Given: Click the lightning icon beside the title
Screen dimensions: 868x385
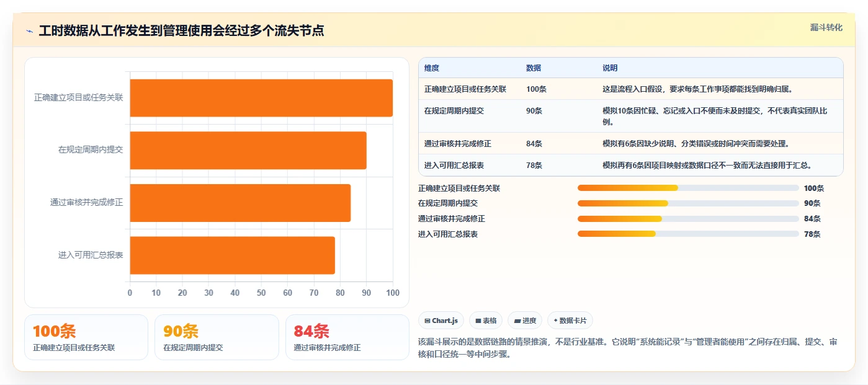Looking at the screenshot, I should [29, 31].
